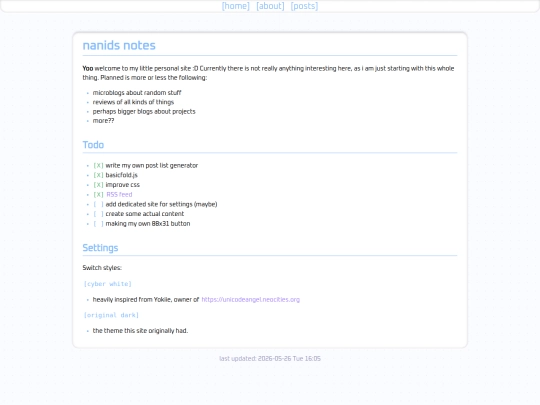Click the 'last updated' footer timestamp
The image size is (540, 405).
click(270, 359)
